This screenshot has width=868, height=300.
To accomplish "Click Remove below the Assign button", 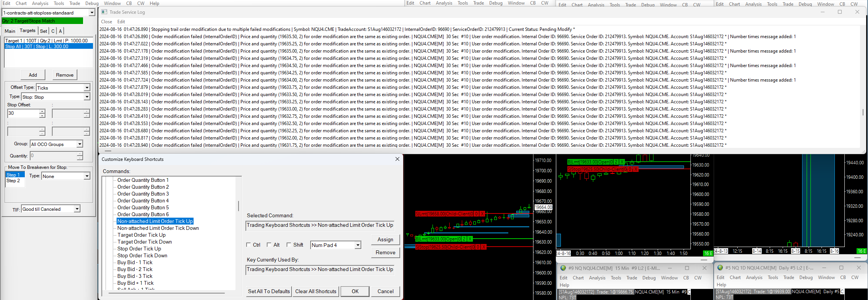I will coord(385,252).
